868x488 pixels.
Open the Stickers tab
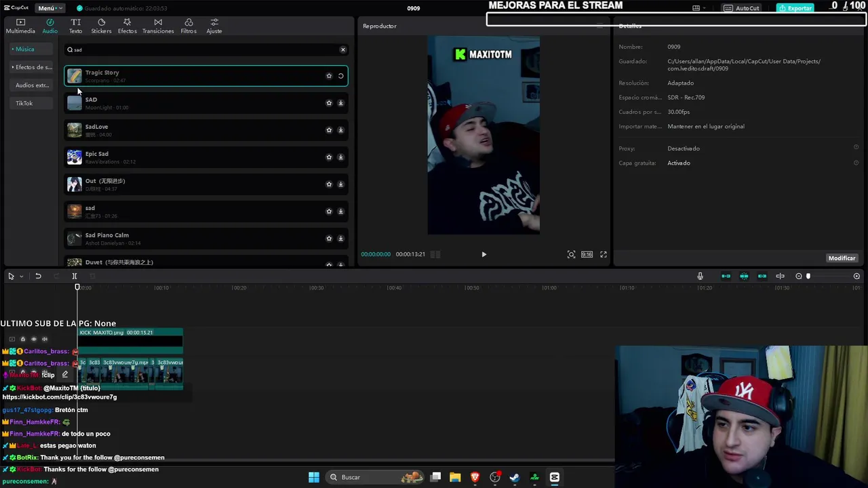[101, 26]
